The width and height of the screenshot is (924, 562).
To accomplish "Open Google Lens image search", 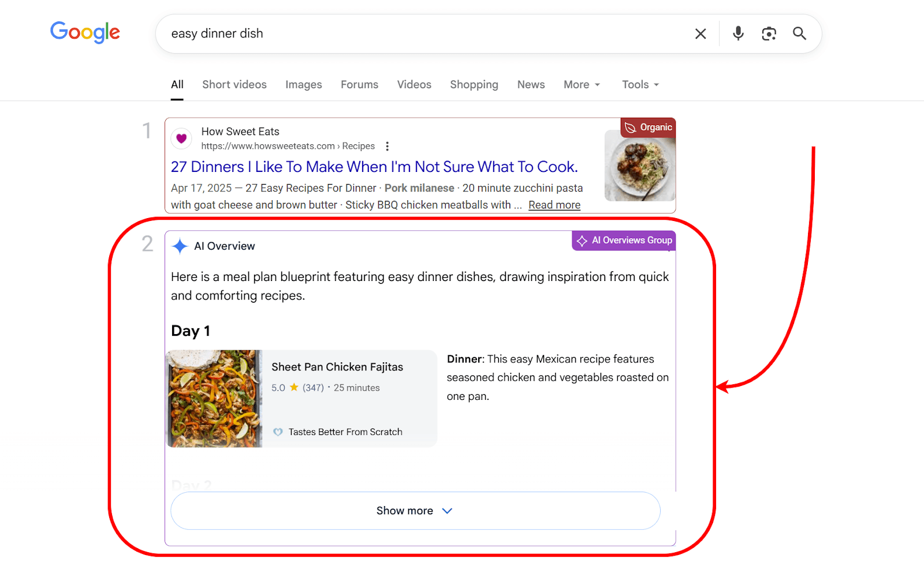I will coord(769,33).
